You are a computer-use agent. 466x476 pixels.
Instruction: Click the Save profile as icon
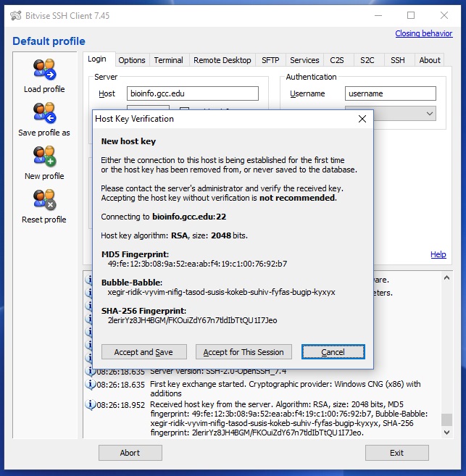click(x=44, y=113)
